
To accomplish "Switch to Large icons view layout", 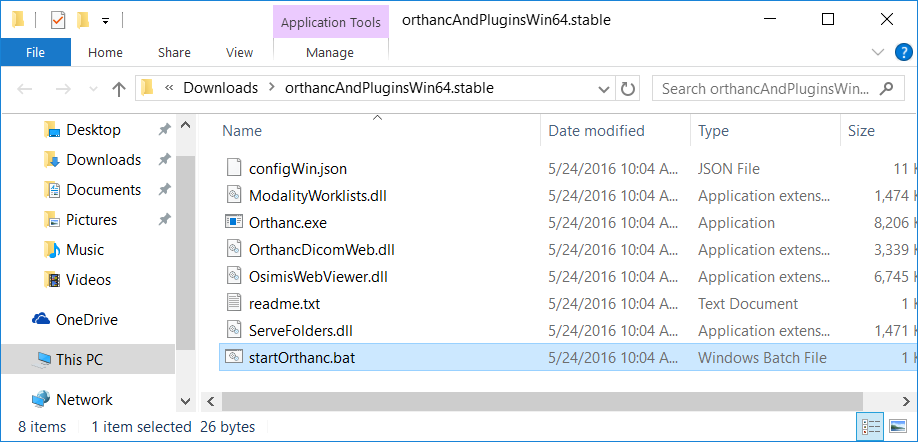I will [898, 426].
